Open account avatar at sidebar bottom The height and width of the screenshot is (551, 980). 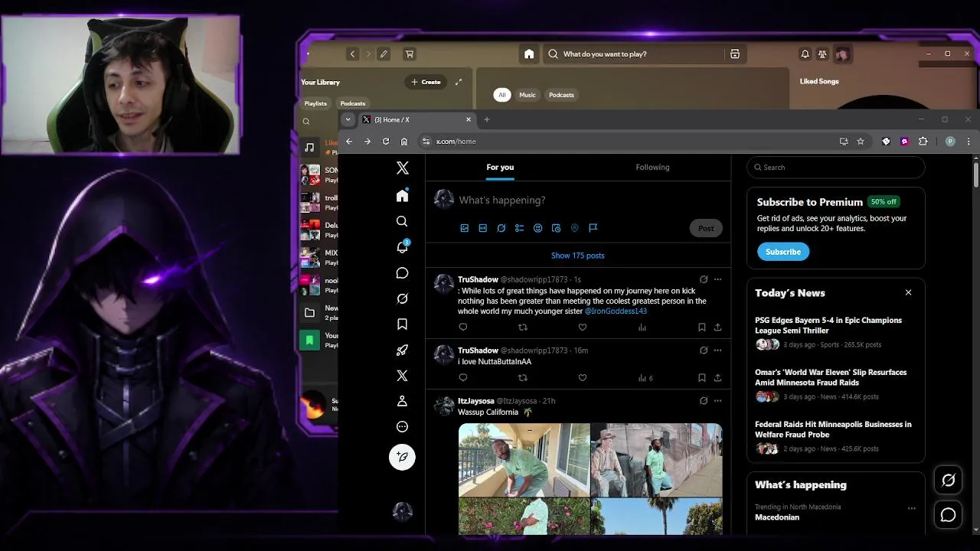pos(402,512)
